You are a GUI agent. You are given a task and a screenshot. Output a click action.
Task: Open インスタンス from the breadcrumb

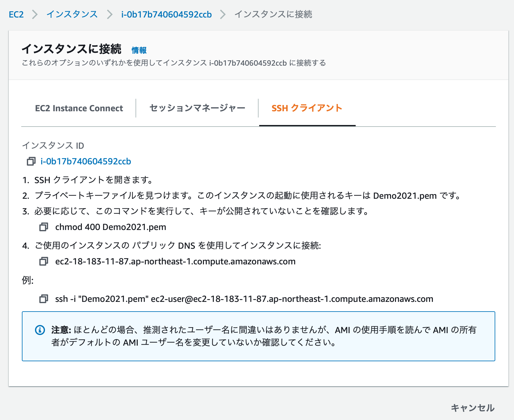coord(72,14)
